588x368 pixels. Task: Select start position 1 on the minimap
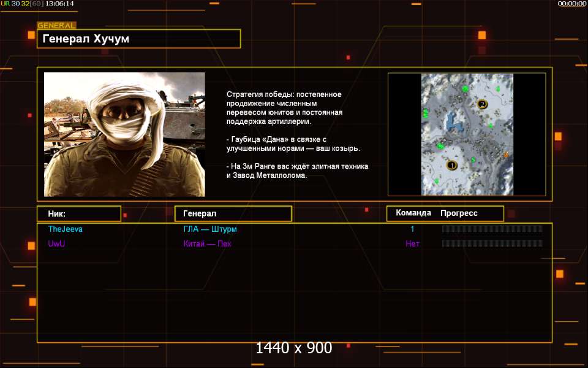pos(452,165)
